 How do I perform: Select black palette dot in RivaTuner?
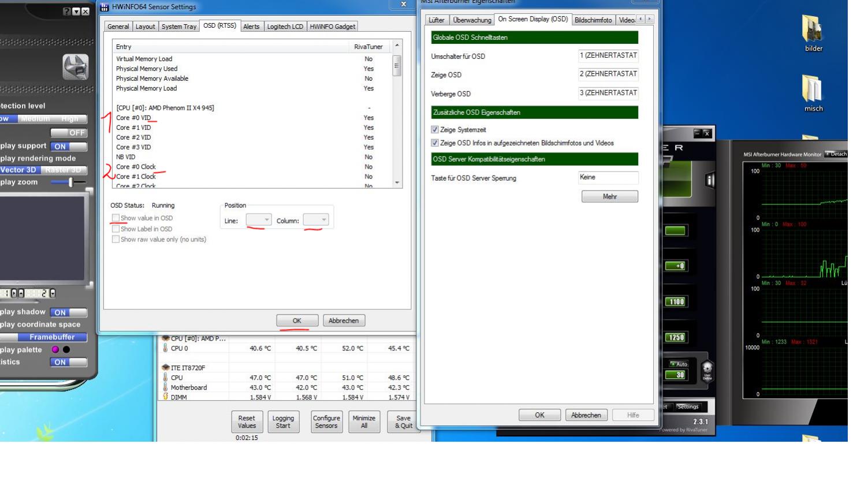[x=66, y=349]
